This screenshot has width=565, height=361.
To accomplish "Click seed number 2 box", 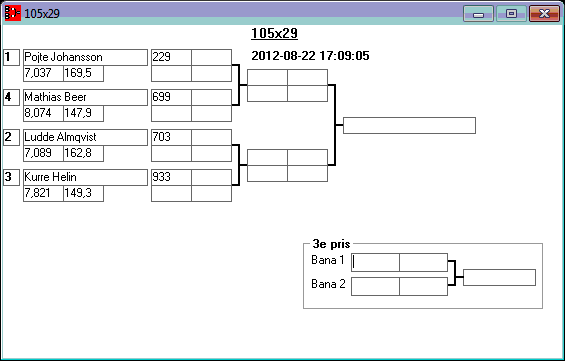I will pyautogui.click(x=12, y=138).
